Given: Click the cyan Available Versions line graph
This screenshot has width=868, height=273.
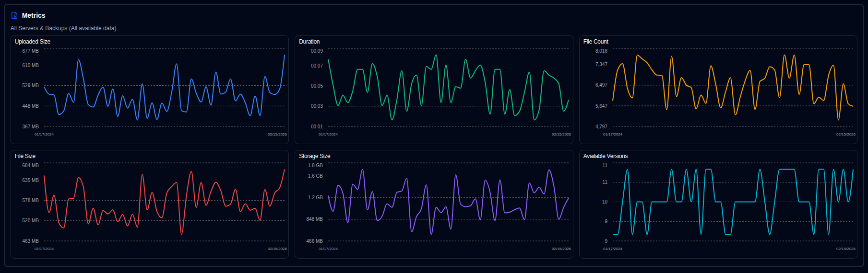Looking at the screenshot, I should point(733,202).
